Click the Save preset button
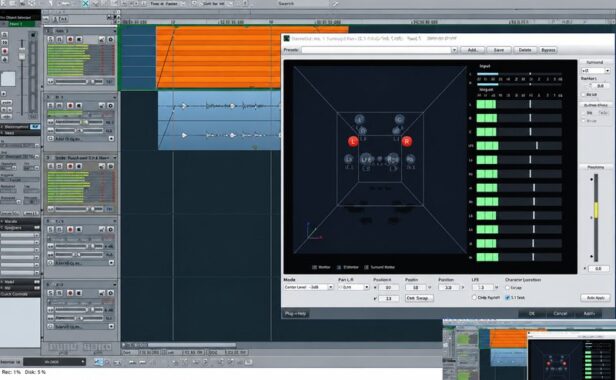 499,50
